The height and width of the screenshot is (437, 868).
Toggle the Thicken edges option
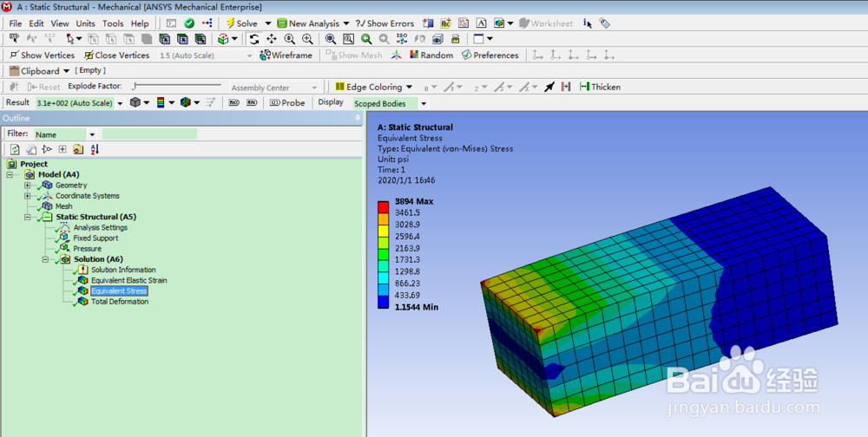(600, 87)
